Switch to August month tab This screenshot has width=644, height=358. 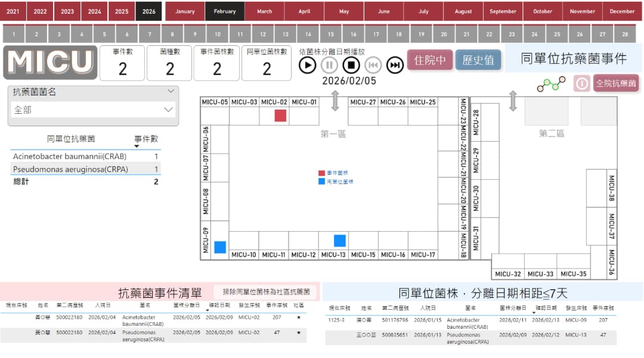463,11
